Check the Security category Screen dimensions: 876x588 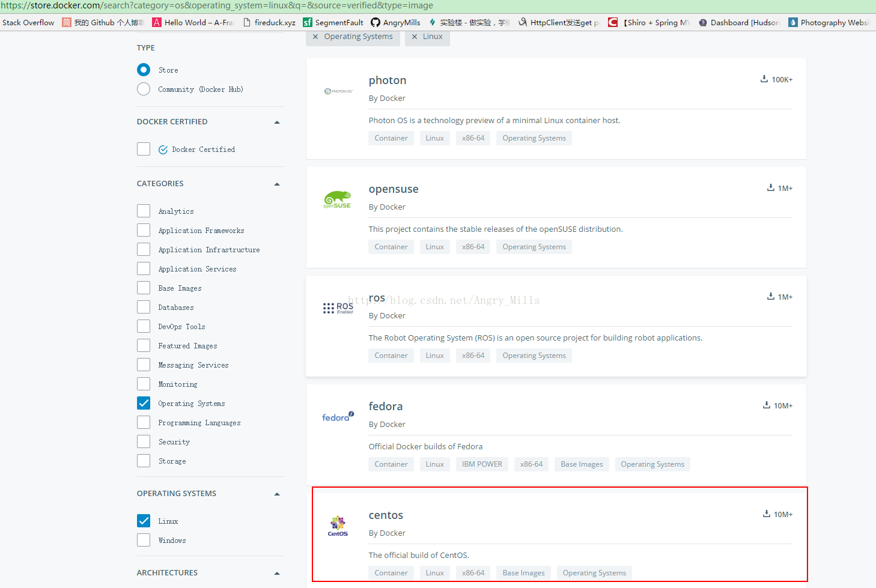(144, 441)
